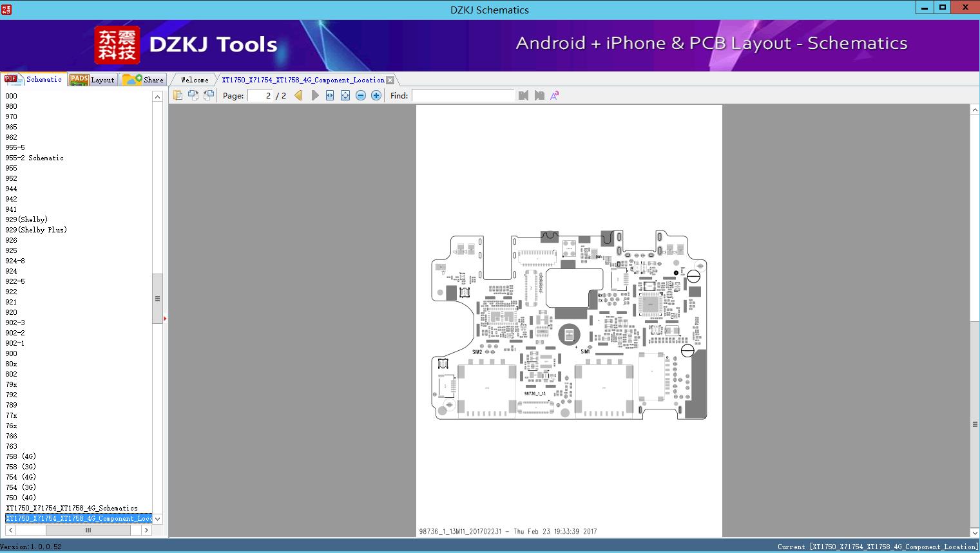Go to previous page arrow
Image resolution: width=980 pixels, height=553 pixels.
(x=298, y=95)
